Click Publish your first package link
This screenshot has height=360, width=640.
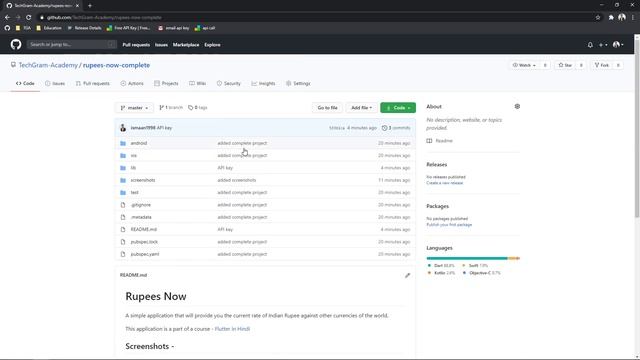pos(449,224)
